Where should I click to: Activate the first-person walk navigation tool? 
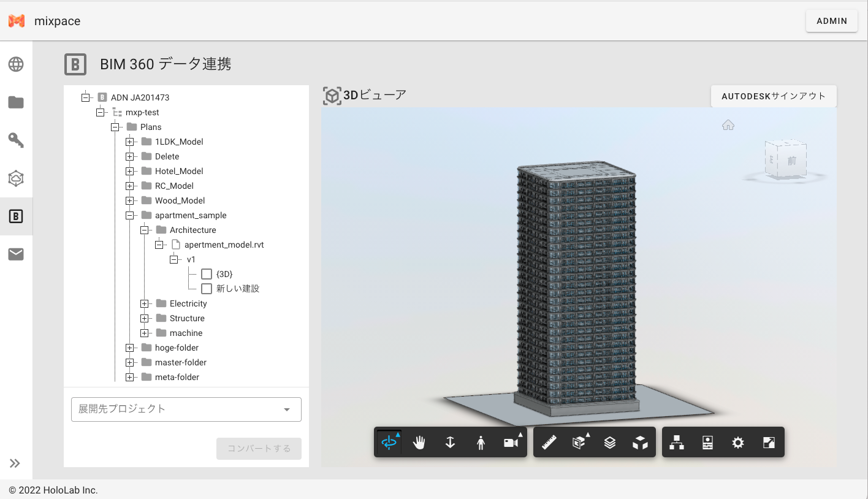click(481, 442)
